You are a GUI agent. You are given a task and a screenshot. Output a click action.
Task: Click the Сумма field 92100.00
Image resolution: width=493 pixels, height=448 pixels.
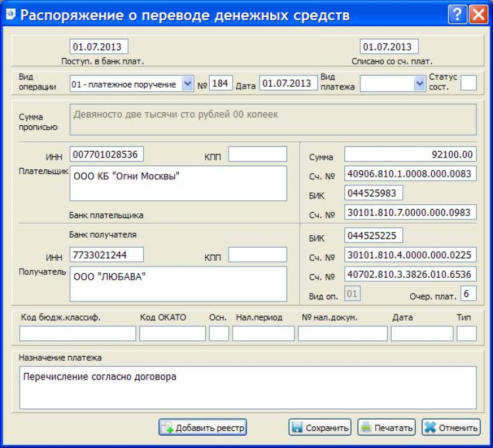click(410, 154)
